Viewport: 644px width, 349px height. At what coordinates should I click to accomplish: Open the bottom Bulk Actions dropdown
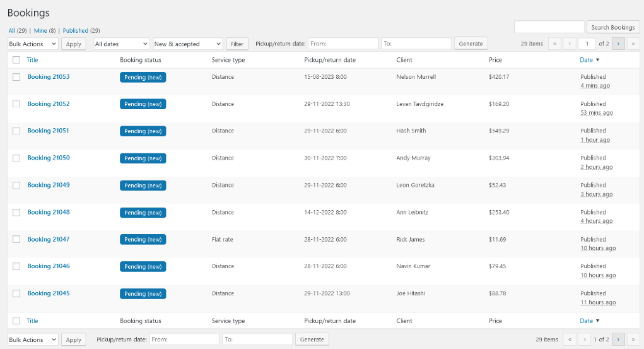coord(33,340)
